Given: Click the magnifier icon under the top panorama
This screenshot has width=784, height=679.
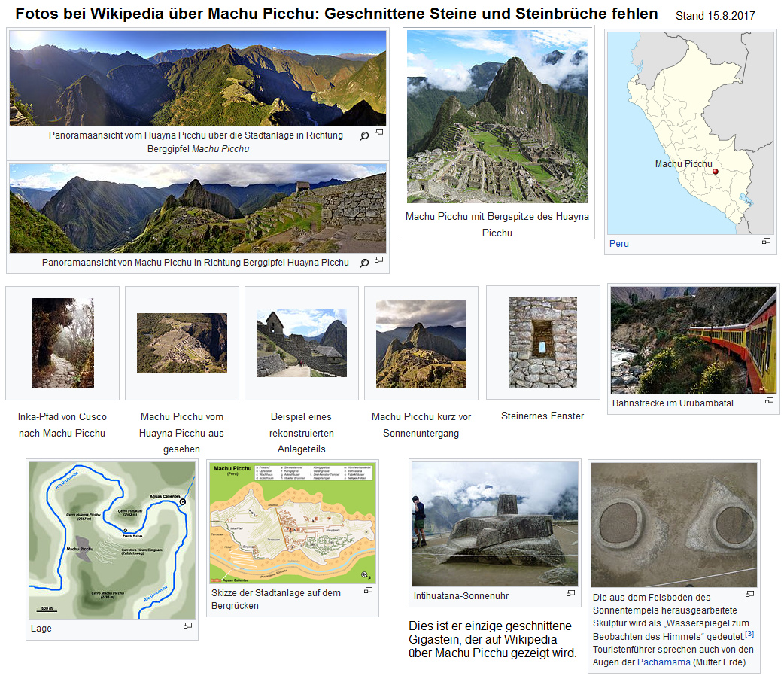Looking at the screenshot, I should tap(363, 135).
